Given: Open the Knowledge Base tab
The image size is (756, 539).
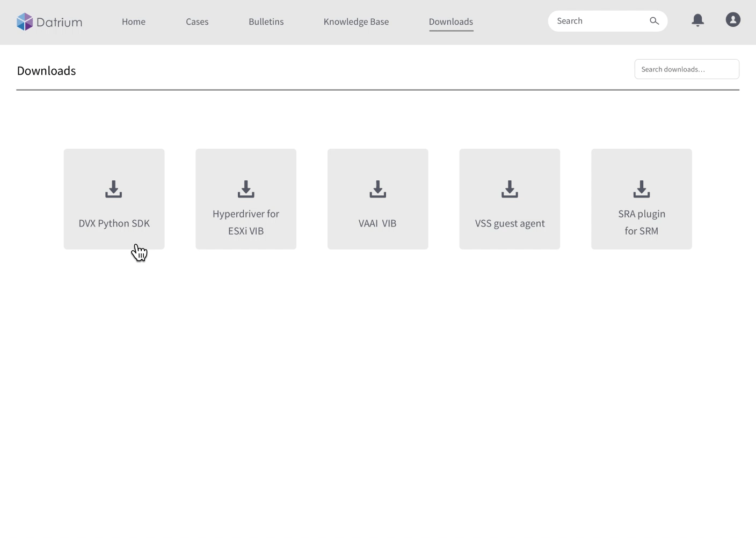Looking at the screenshot, I should pyautogui.click(x=356, y=21).
